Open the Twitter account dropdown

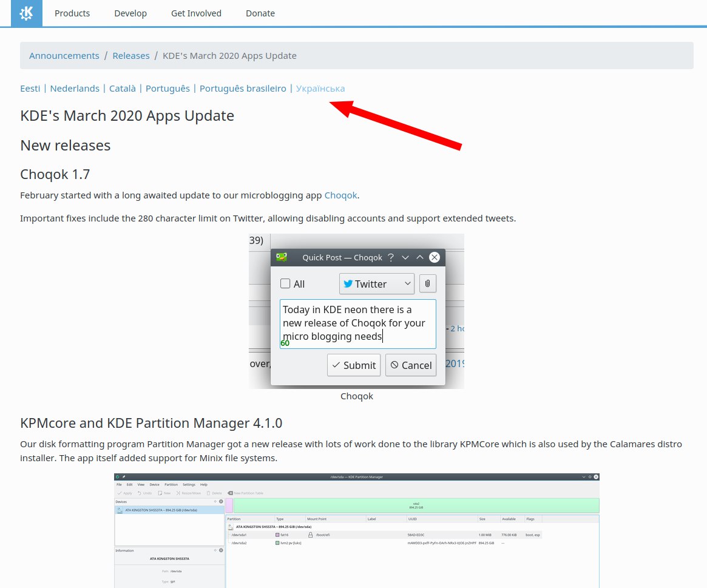point(376,283)
